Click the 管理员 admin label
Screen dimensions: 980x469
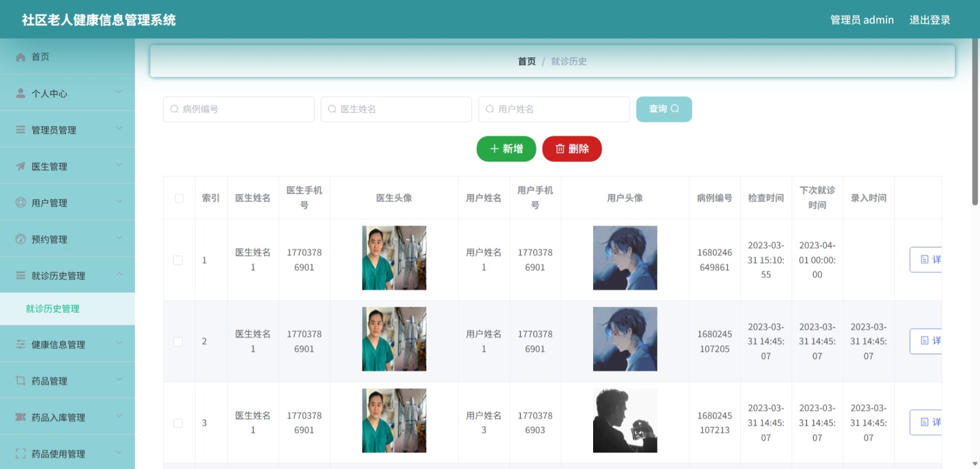[x=862, y=20]
